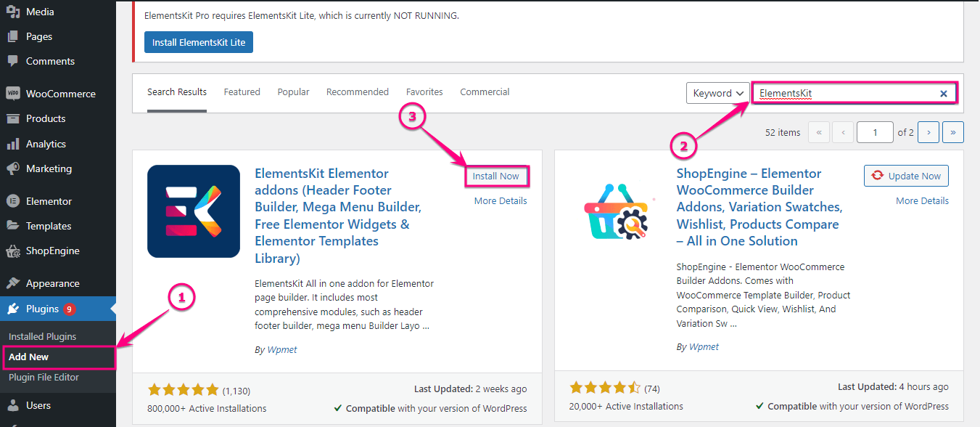Click the current page number field

coord(875,132)
